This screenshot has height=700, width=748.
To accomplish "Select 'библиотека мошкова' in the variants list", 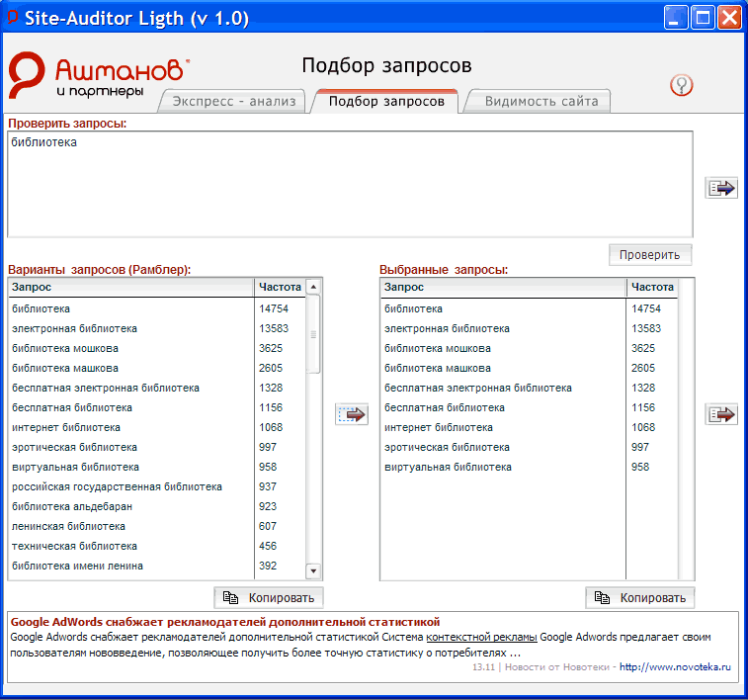I will point(156,348).
